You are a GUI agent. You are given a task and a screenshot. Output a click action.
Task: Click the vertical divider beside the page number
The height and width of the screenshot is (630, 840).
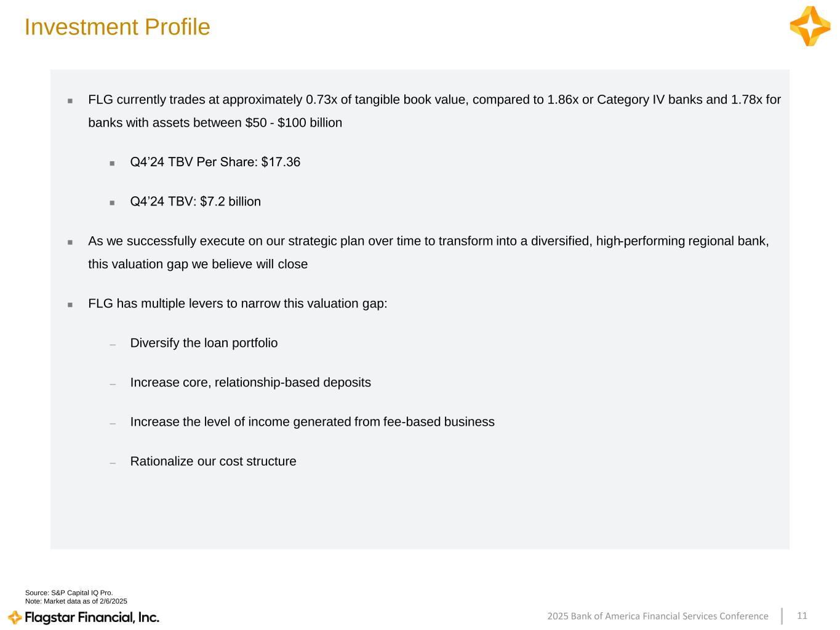782,616
